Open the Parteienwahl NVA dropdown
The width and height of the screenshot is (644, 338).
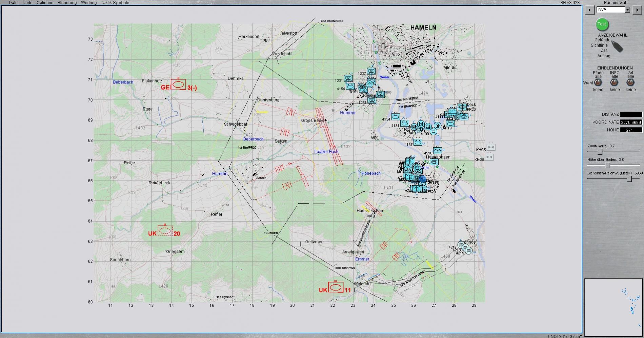pyautogui.click(x=627, y=10)
